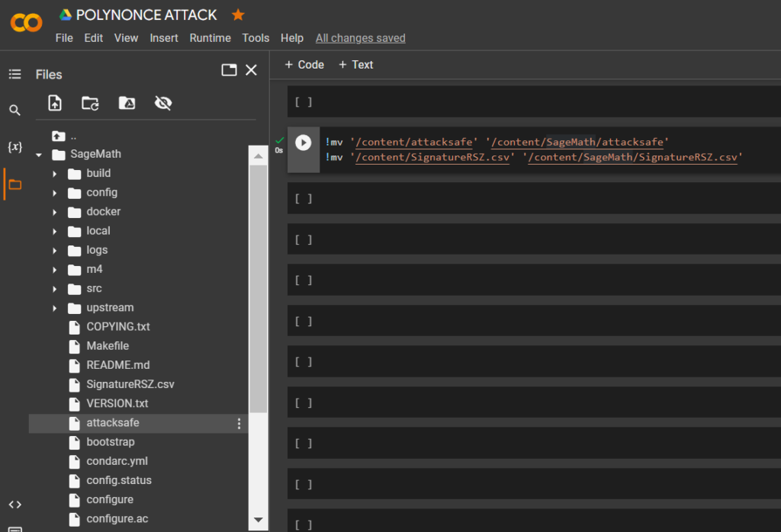Add a new Text cell
Image resolution: width=781 pixels, height=532 pixels.
356,65
